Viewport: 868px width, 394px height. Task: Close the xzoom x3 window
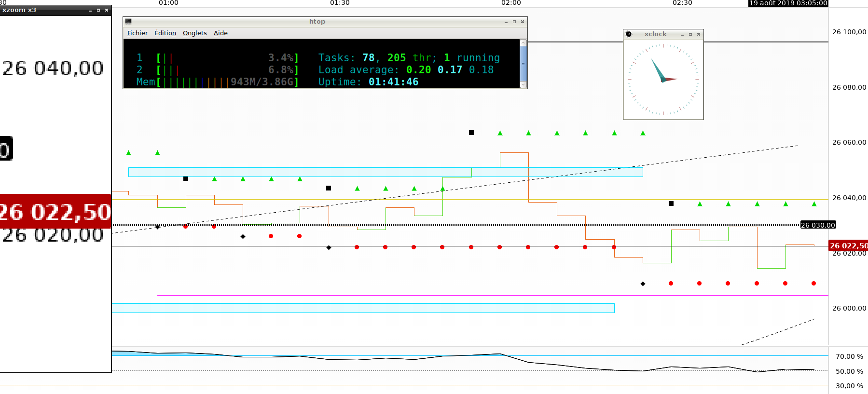(107, 10)
